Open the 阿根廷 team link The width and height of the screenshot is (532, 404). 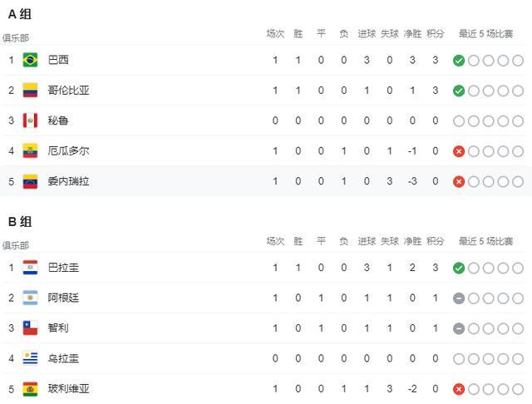[64, 298]
